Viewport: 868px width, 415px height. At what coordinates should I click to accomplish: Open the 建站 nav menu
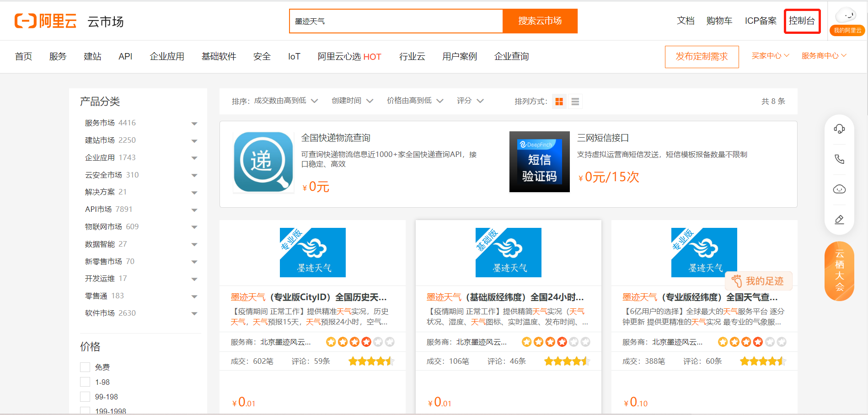click(x=92, y=56)
